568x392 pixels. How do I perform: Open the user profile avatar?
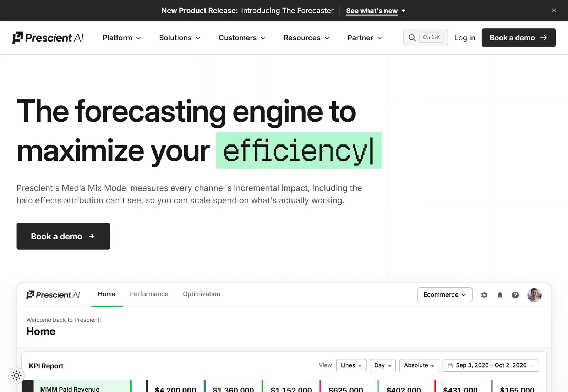pos(534,295)
